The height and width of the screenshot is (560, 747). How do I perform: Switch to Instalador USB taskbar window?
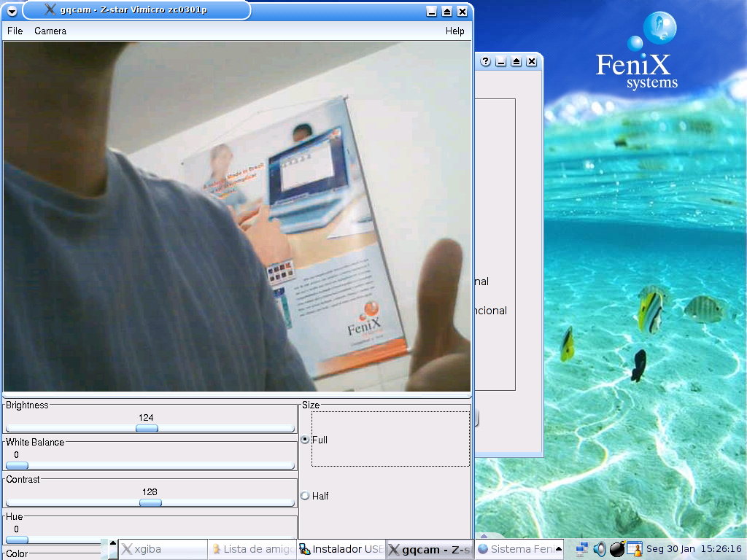341,549
